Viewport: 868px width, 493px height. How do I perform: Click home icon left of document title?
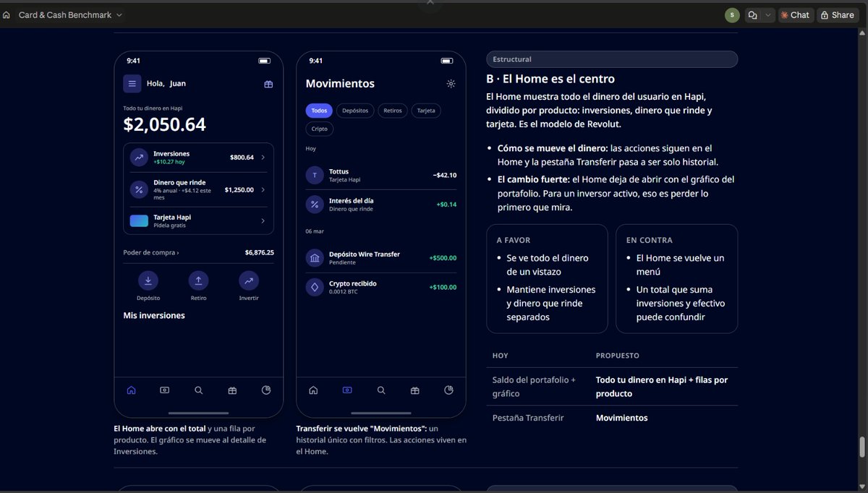coord(7,14)
